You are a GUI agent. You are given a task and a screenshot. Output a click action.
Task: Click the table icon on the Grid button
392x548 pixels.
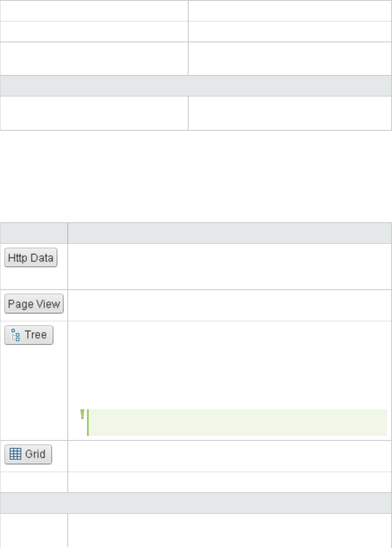pyautogui.click(x=14, y=455)
